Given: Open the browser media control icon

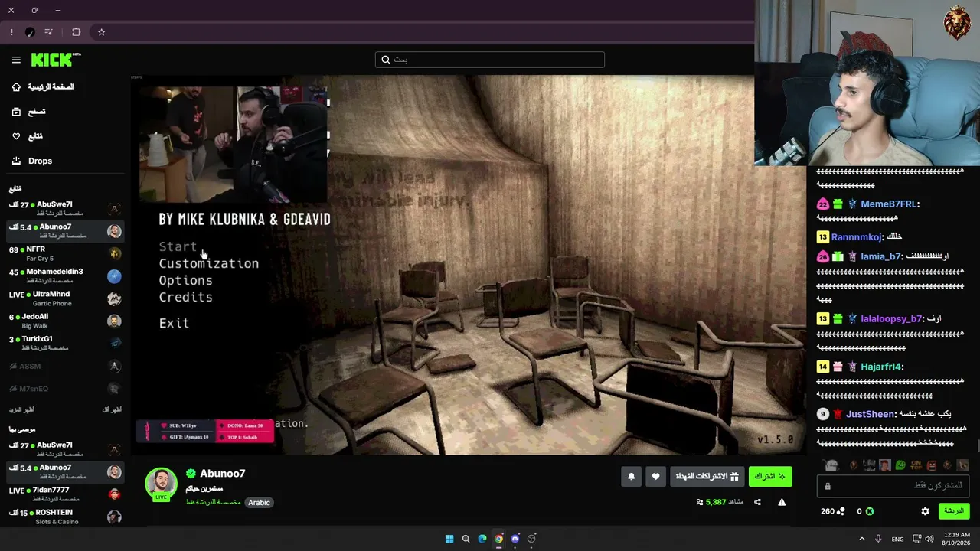Looking at the screenshot, I should coord(49,32).
